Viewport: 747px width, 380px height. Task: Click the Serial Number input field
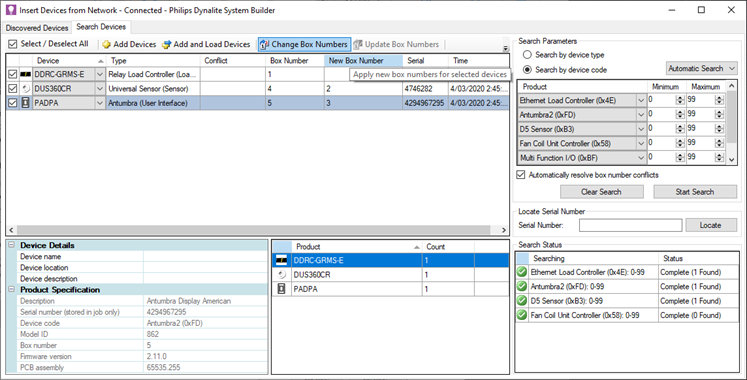click(x=630, y=225)
